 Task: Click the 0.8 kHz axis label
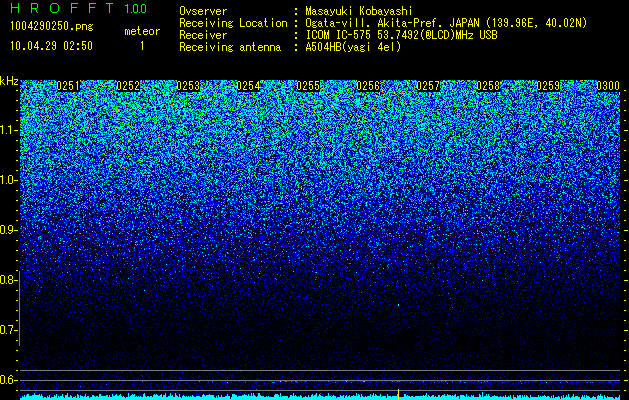(x=8, y=280)
